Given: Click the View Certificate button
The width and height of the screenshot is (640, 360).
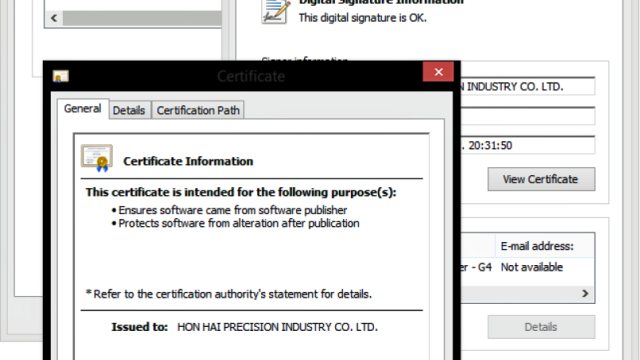Looking at the screenshot, I should tap(541, 179).
